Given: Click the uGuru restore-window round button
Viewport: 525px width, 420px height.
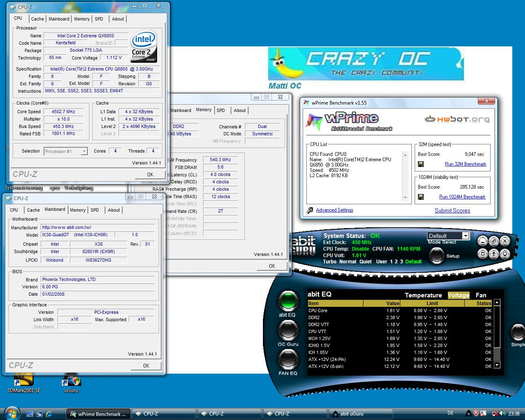Looking at the screenshot, I should click(493, 241).
